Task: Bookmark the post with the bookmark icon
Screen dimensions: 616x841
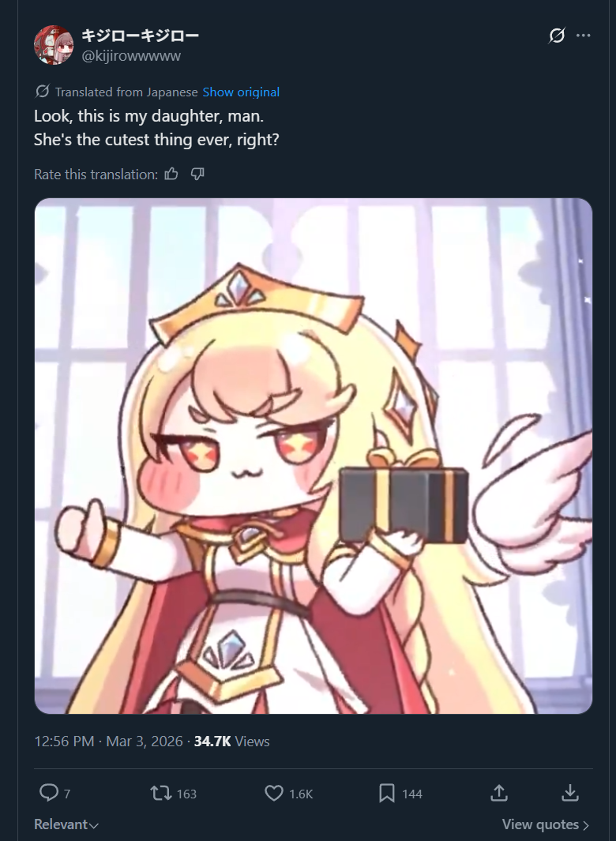Action: coord(387,794)
